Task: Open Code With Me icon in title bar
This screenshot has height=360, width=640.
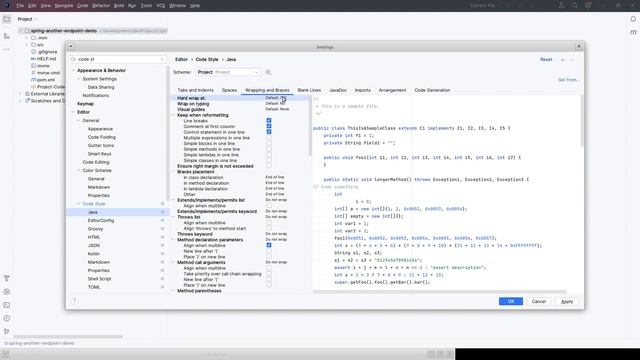Action: (562, 5)
